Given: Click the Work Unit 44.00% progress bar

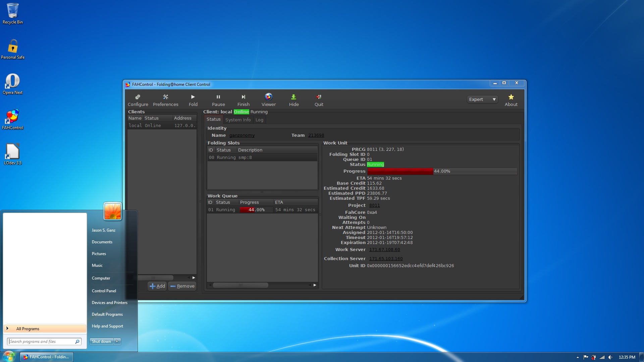Looking at the screenshot, I should pyautogui.click(x=442, y=171).
